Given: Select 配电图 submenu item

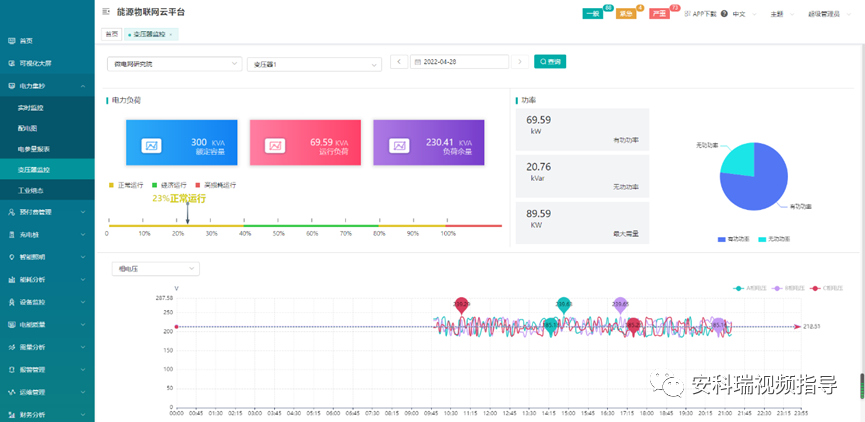Looking at the screenshot, I should pos(47,129).
